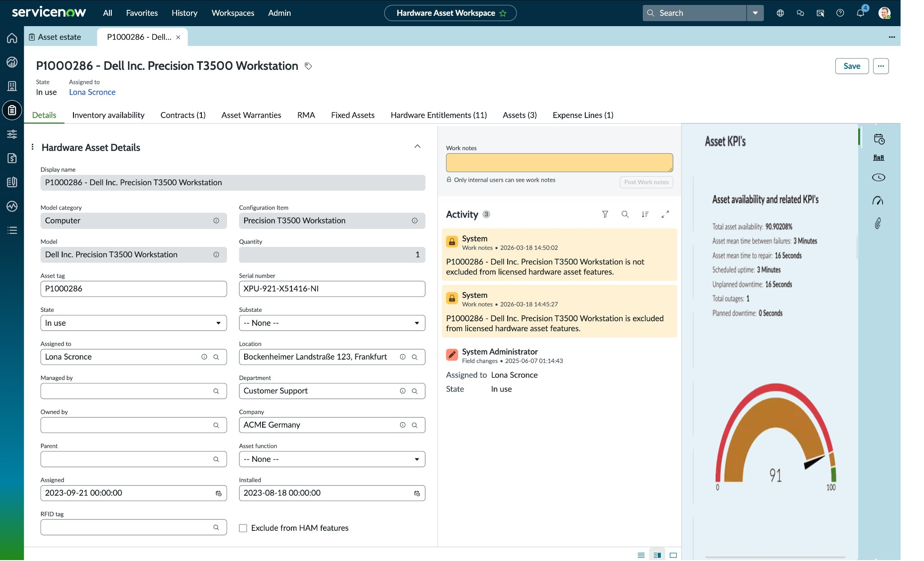This screenshot has height=561, width=924.
Task: Open the Workspaces menu
Action: point(233,13)
